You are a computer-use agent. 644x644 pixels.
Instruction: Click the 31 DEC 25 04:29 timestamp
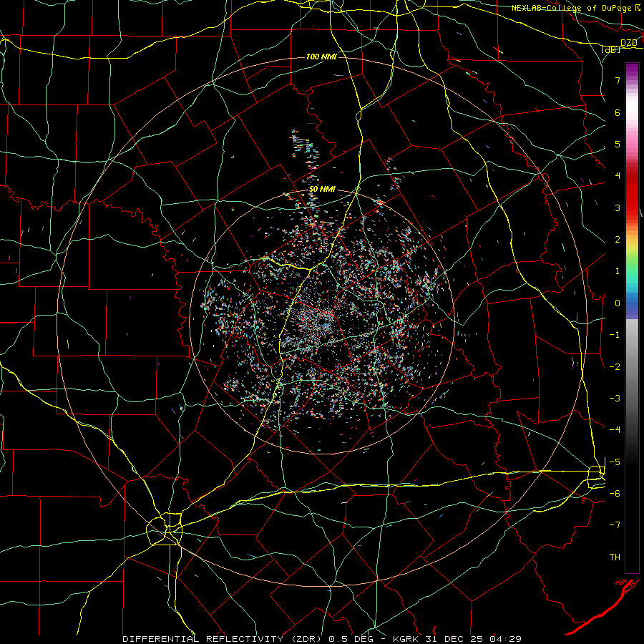click(x=474, y=639)
